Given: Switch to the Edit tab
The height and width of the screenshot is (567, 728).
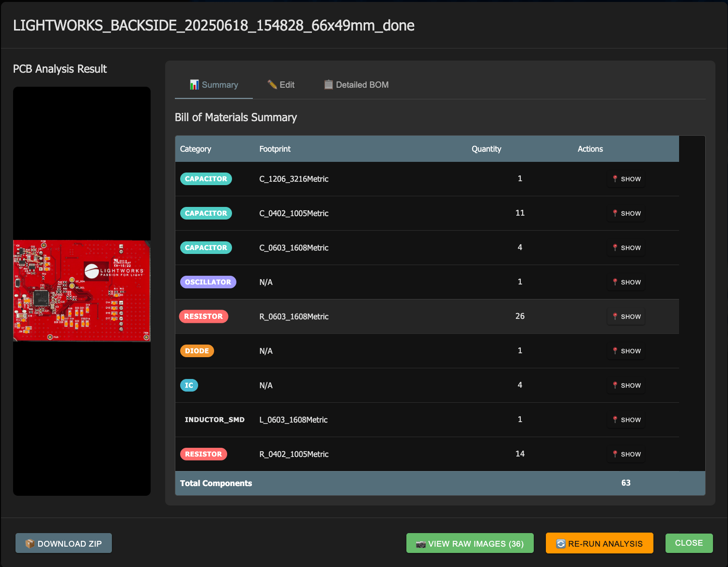Looking at the screenshot, I should coord(286,84).
